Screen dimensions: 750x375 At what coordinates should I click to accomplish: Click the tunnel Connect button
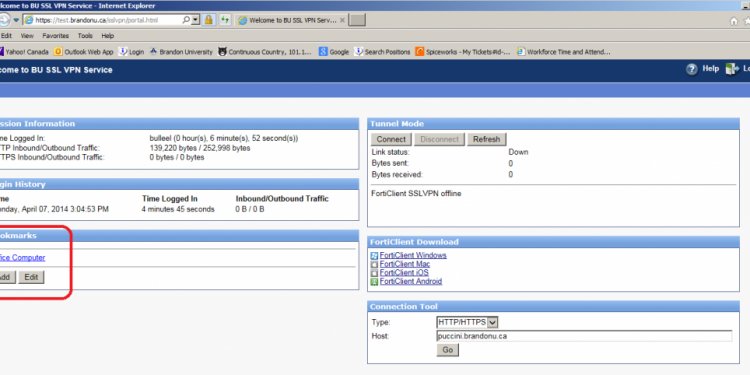[391, 139]
